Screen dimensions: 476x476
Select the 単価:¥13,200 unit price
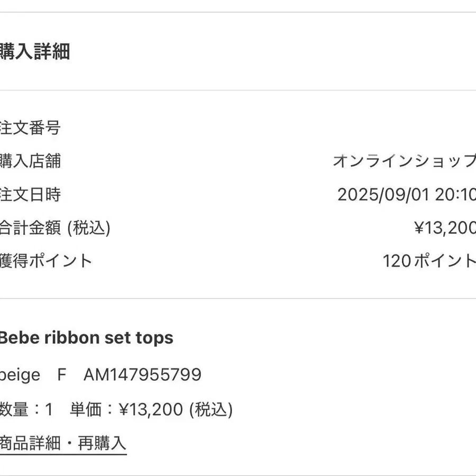(126, 409)
